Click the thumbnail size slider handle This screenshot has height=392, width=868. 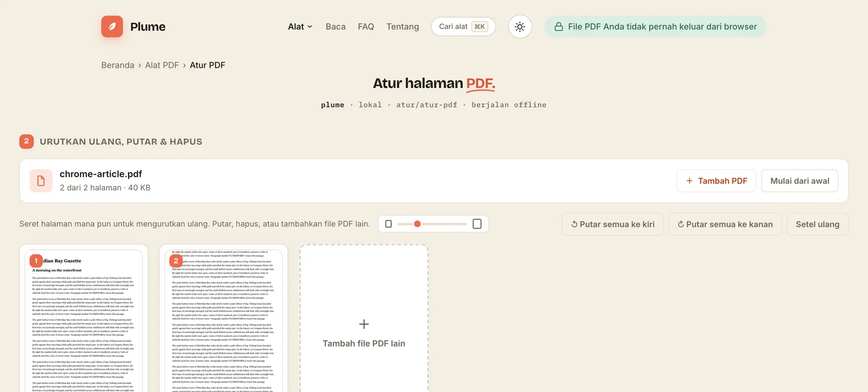point(417,224)
